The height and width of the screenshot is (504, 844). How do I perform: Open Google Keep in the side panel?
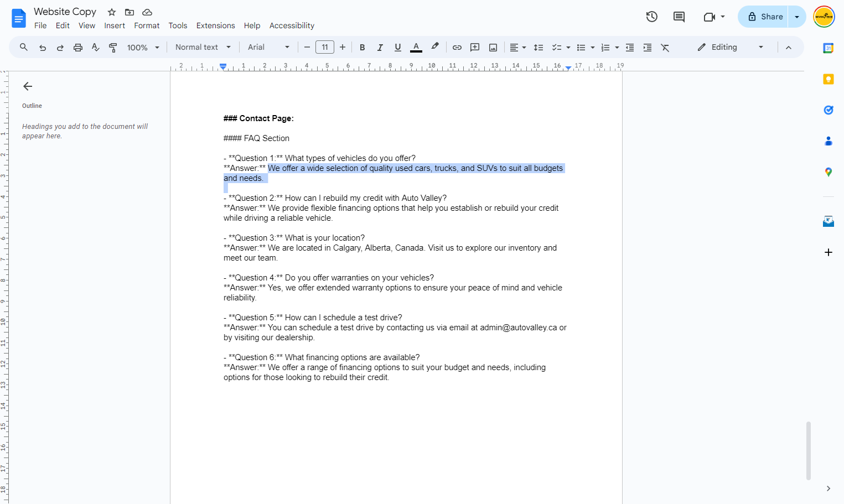[x=829, y=79]
